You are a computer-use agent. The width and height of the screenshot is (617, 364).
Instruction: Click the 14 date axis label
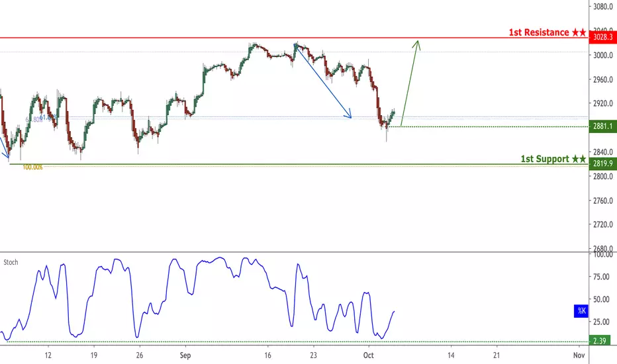coord(451,355)
